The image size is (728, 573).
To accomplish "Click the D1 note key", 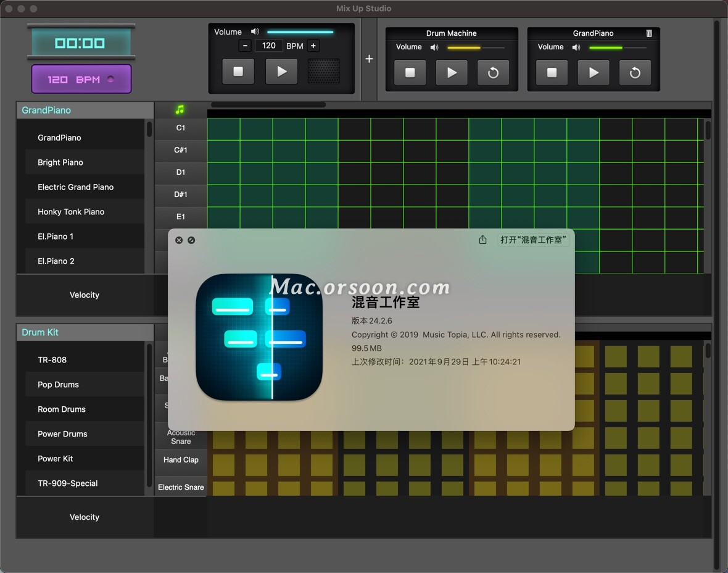I will tap(181, 172).
